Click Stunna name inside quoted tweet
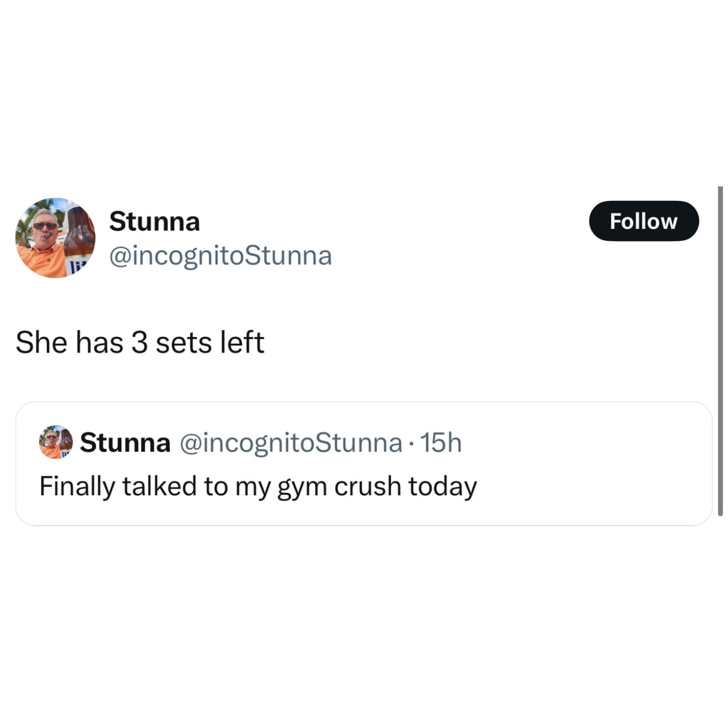This screenshot has width=728, height=728. point(125,442)
